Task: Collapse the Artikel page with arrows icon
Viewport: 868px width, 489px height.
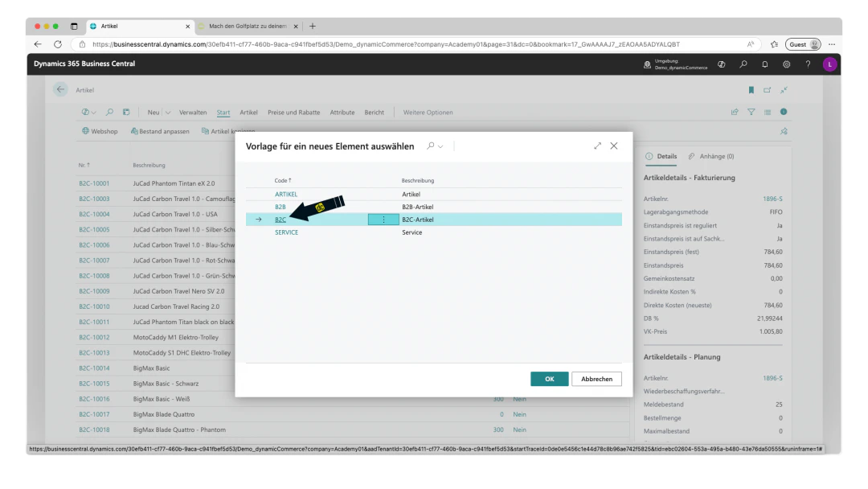Action: point(784,90)
